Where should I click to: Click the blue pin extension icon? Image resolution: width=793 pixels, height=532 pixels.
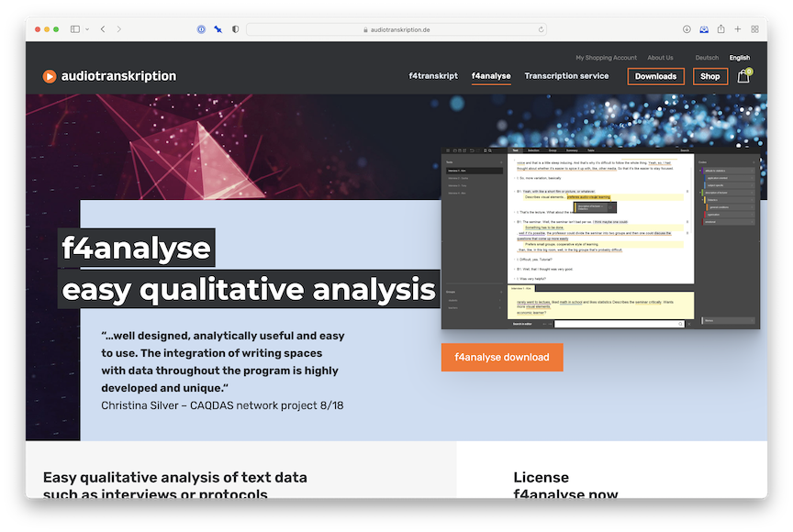218,29
